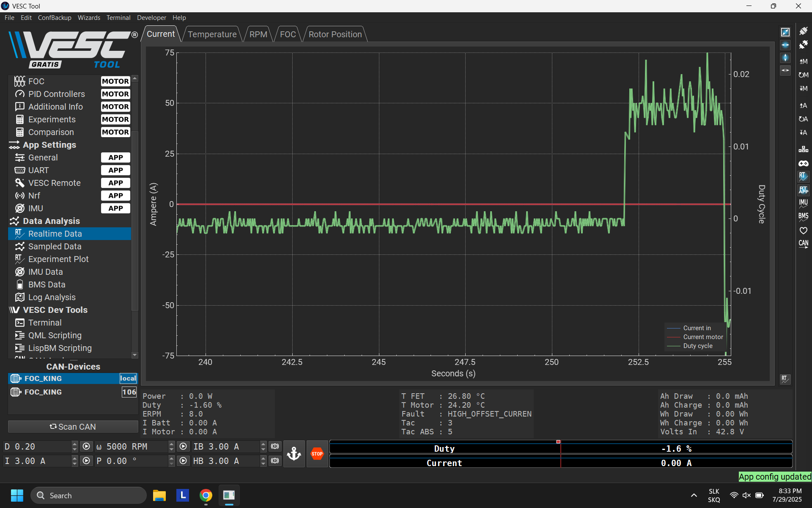This screenshot has width=812, height=508.
Task: Write app configuration icon
Action: pos(803,133)
